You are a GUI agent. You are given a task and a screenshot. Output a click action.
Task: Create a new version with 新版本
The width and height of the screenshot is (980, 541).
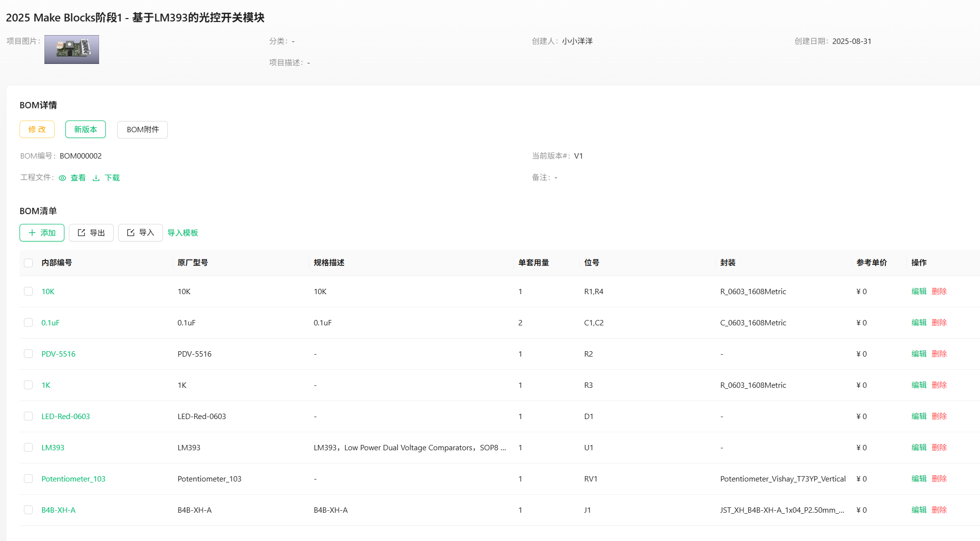point(85,129)
